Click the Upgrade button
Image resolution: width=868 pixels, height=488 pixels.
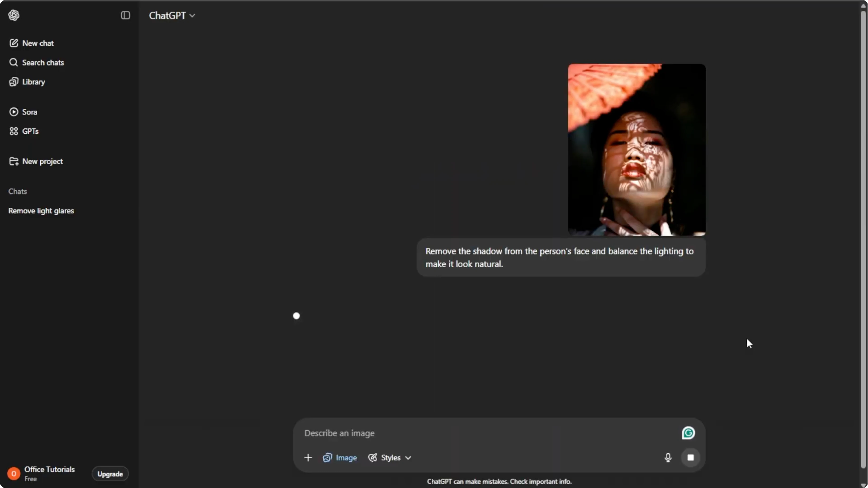pos(110,474)
